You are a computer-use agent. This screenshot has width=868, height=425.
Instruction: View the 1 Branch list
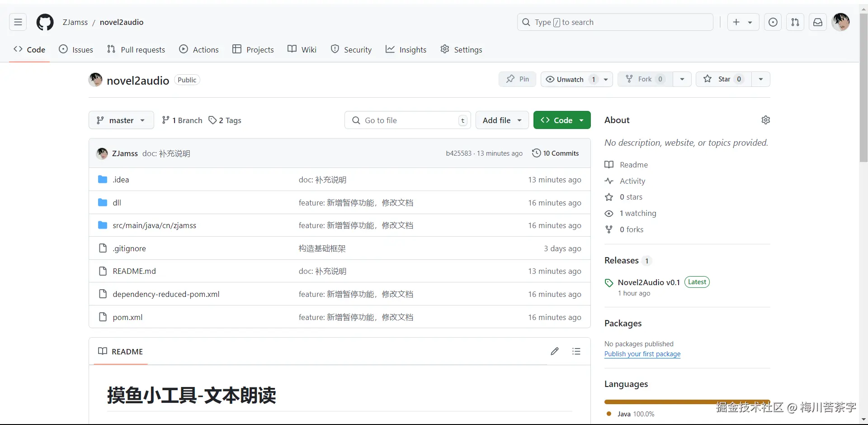(x=182, y=120)
